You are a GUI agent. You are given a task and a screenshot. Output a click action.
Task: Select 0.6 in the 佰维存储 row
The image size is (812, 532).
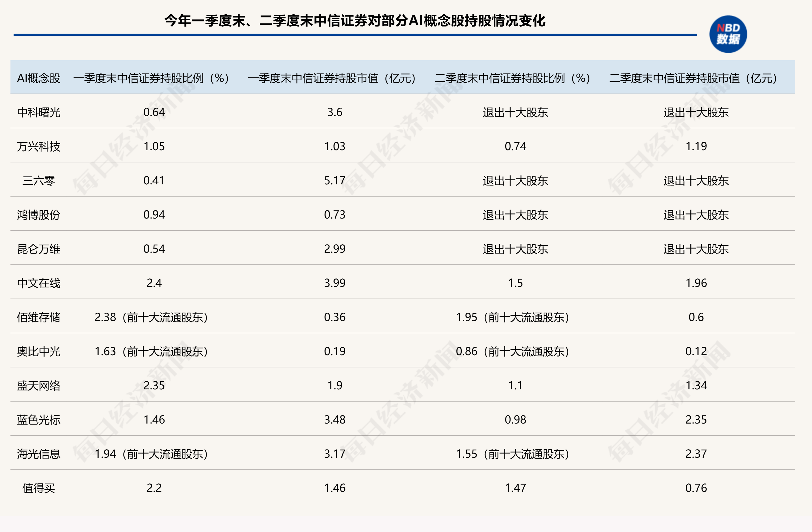(696, 317)
